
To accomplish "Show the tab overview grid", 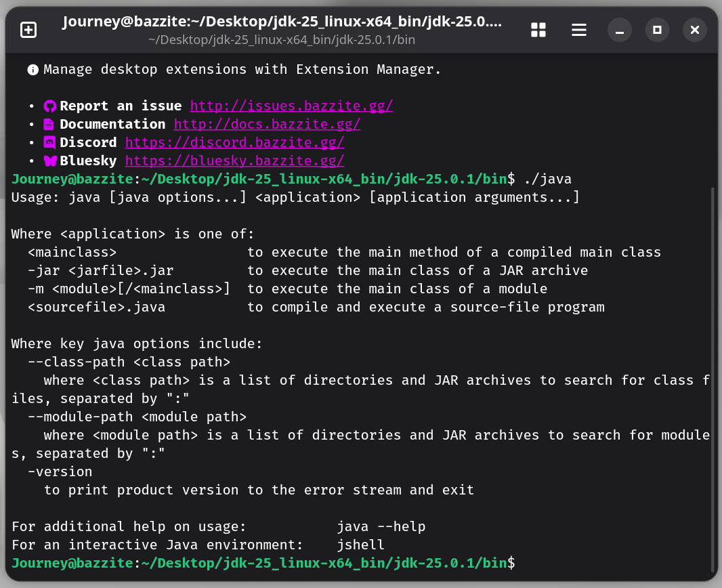I will [x=538, y=30].
